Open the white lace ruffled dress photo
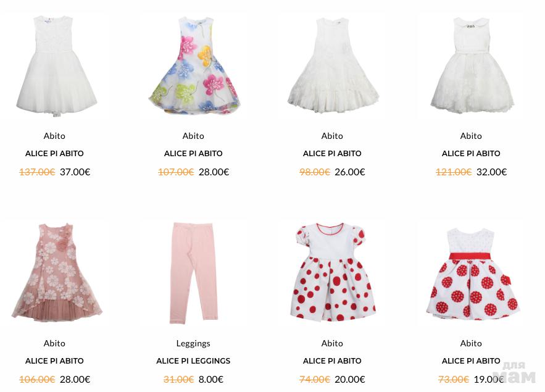This screenshot has height=392, width=545. click(x=333, y=65)
